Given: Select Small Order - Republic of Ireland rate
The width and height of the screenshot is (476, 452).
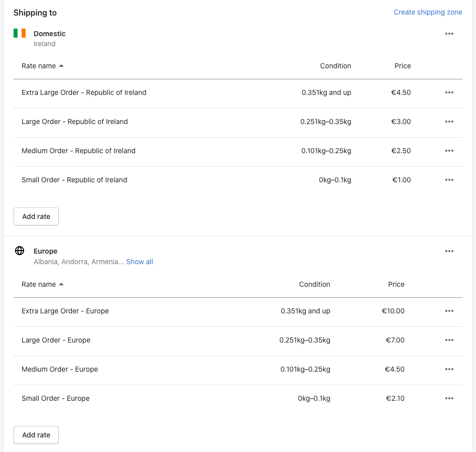Looking at the screenshot, I should 74,180.
